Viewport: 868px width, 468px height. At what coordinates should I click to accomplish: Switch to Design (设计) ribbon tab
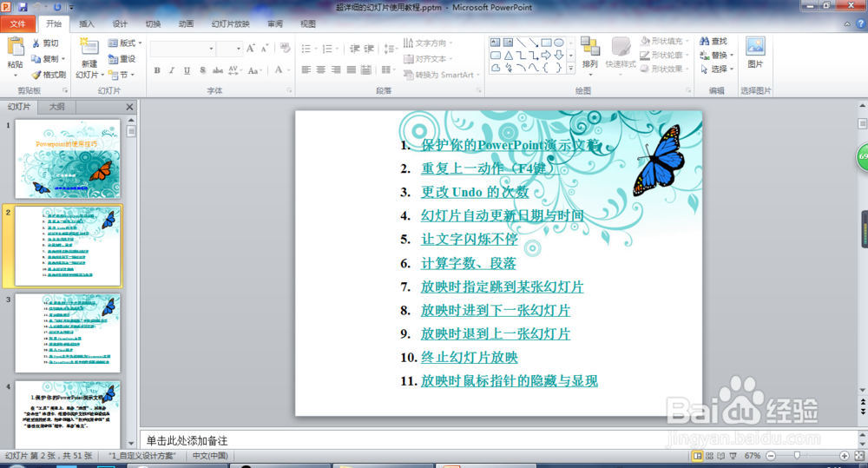(120, 23)
